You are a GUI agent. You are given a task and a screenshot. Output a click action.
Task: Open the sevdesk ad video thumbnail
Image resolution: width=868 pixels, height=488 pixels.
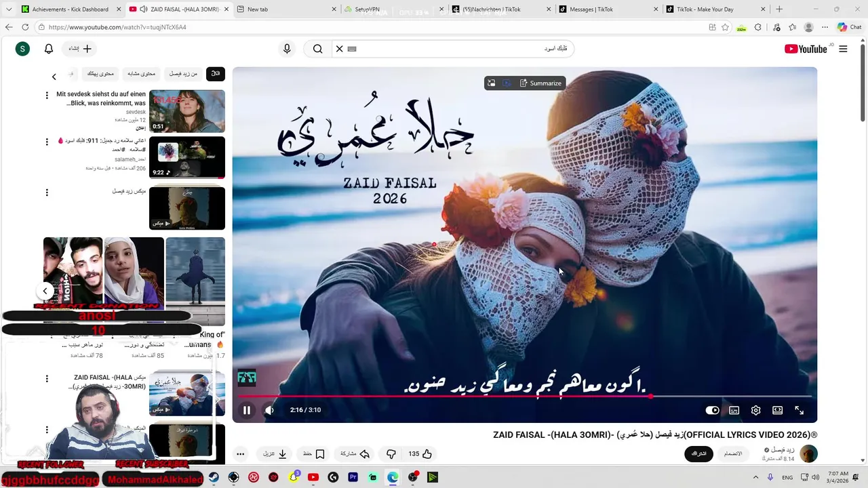point(187,111)
